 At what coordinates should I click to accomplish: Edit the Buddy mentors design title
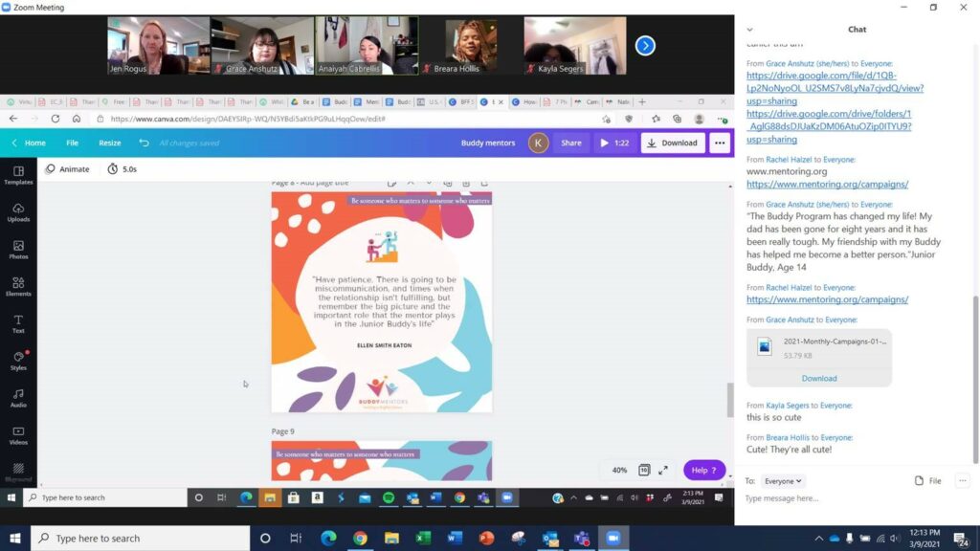(488, 143)
